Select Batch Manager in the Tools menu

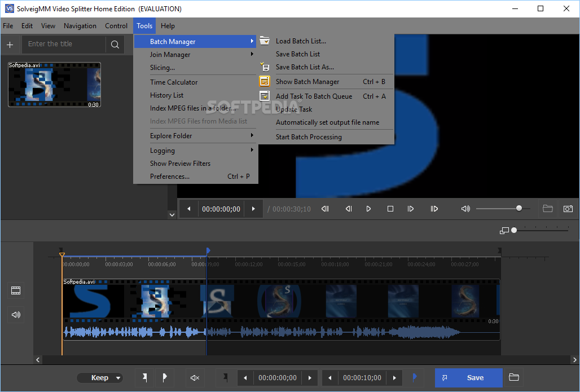196,41
